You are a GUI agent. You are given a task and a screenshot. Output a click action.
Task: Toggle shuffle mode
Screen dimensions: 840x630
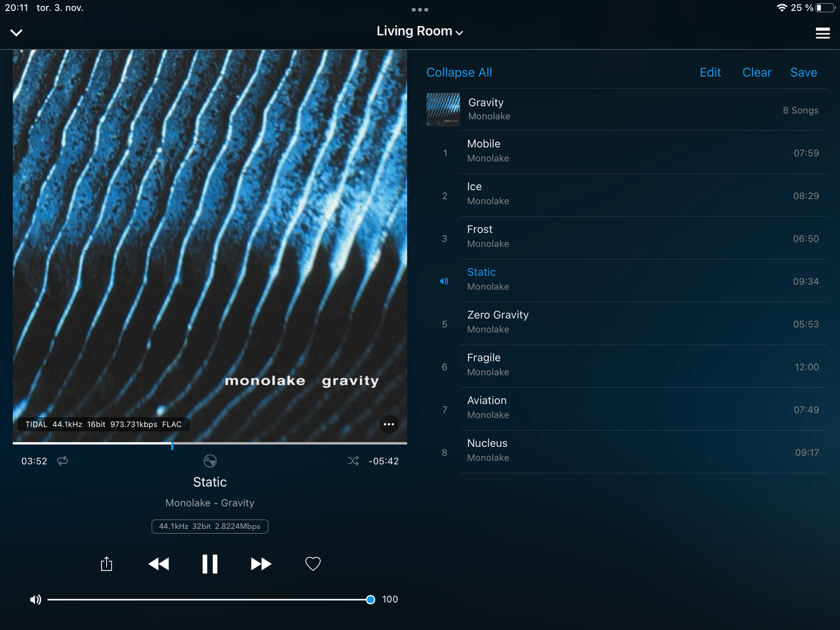tap(353, 461)
